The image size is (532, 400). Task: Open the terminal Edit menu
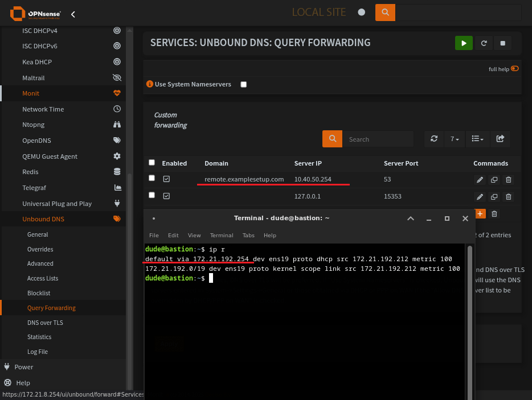[173, 235]
